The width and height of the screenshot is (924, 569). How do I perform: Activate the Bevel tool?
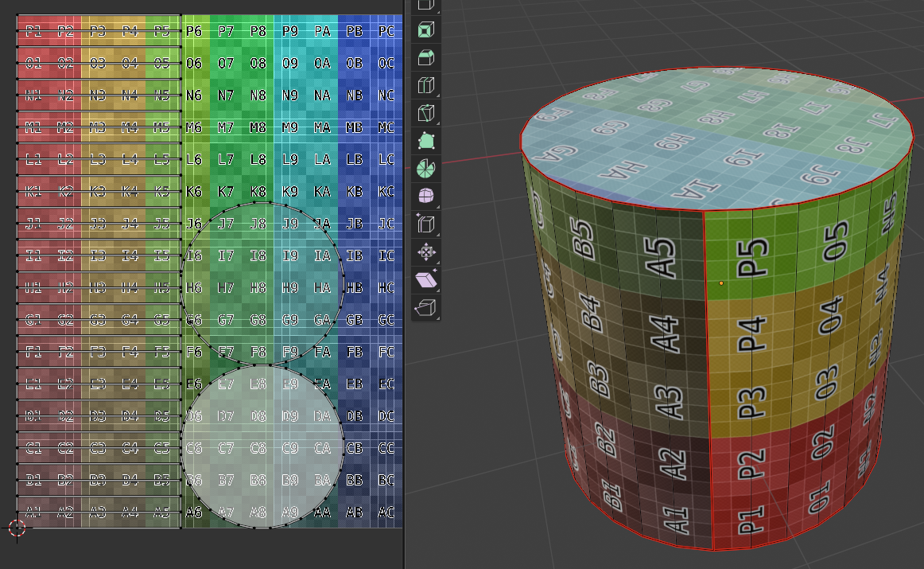click(x=426, y=58)
